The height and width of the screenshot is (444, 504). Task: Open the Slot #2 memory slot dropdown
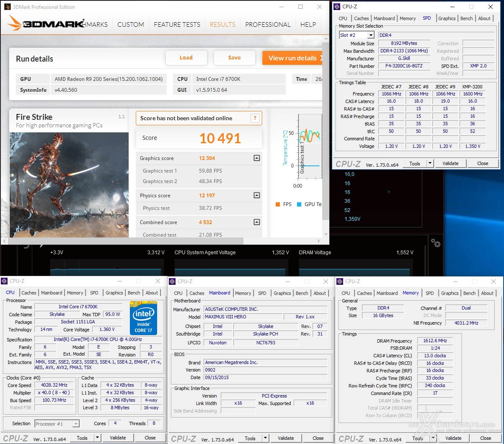pos(371,35)
